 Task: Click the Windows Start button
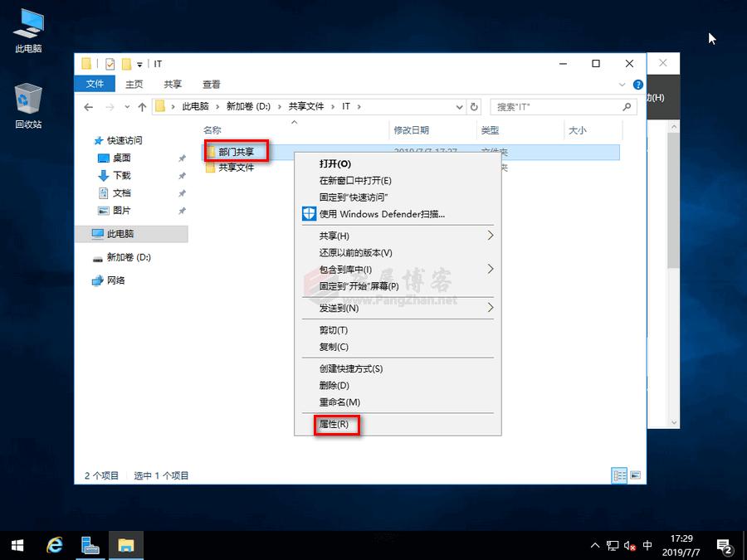(17, 546)
